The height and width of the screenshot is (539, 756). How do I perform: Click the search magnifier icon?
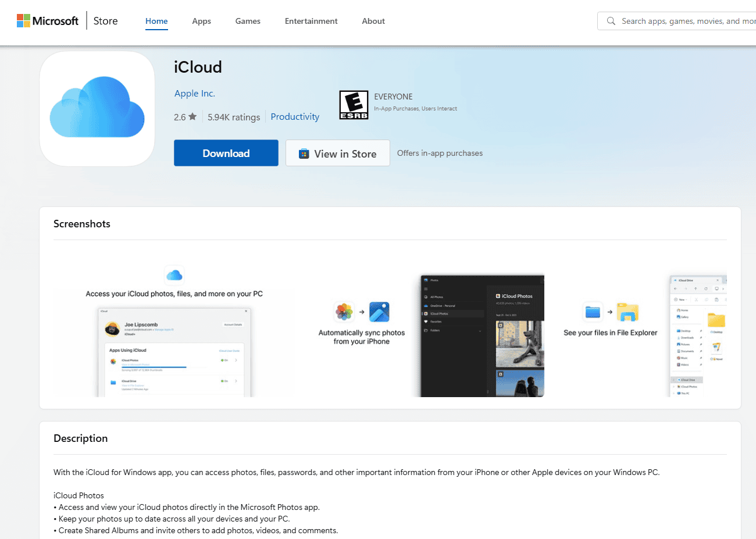[x=611, y=21]
